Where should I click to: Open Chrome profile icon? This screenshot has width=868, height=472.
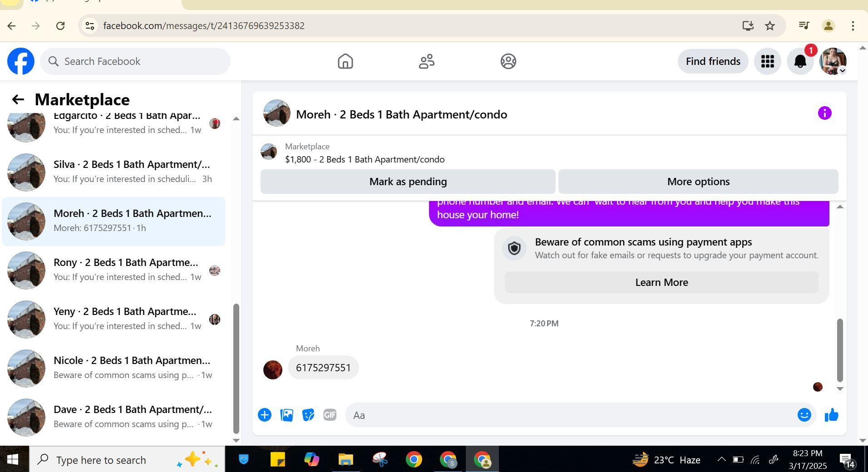[829, 26]
